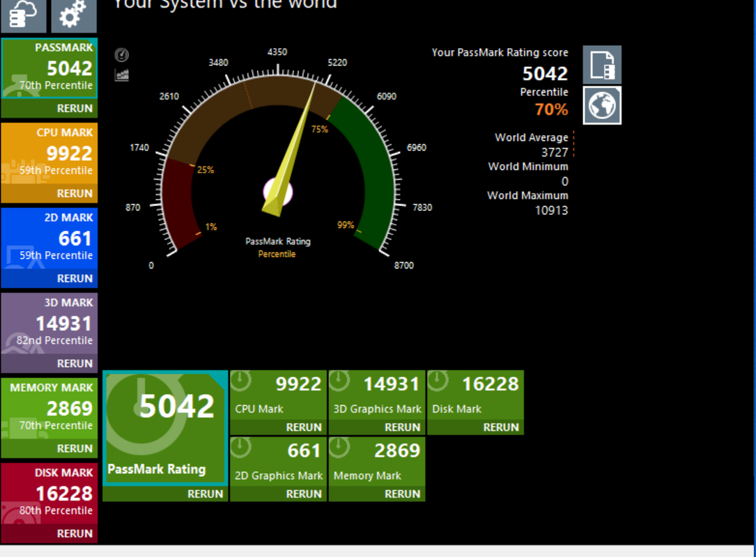Click the 1% gauge marker label
This screenshot has width=756, height=557.
tap(211, 227)
